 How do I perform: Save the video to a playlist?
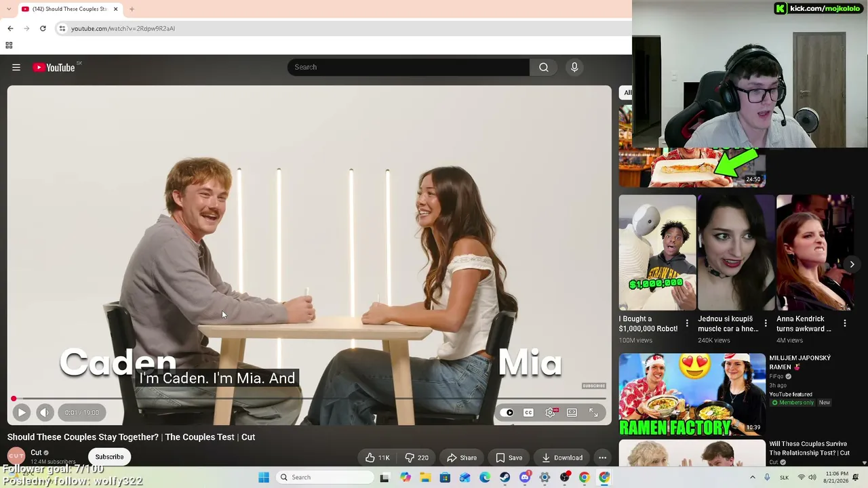tap(509, 457)
